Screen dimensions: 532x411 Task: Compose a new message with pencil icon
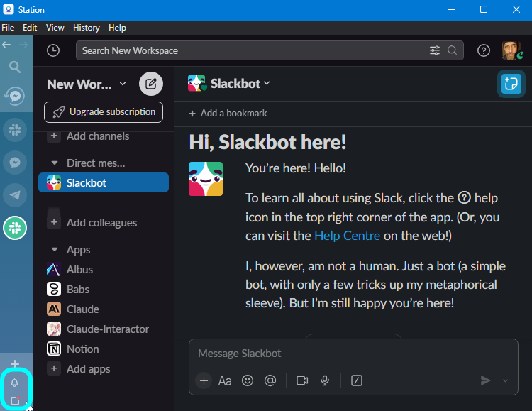coord(151,84)
